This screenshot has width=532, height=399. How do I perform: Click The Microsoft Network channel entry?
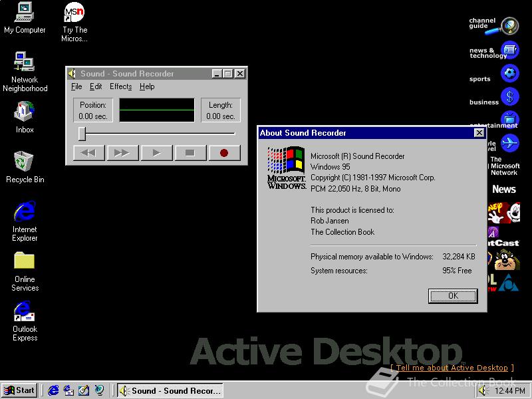click(505, 166)
